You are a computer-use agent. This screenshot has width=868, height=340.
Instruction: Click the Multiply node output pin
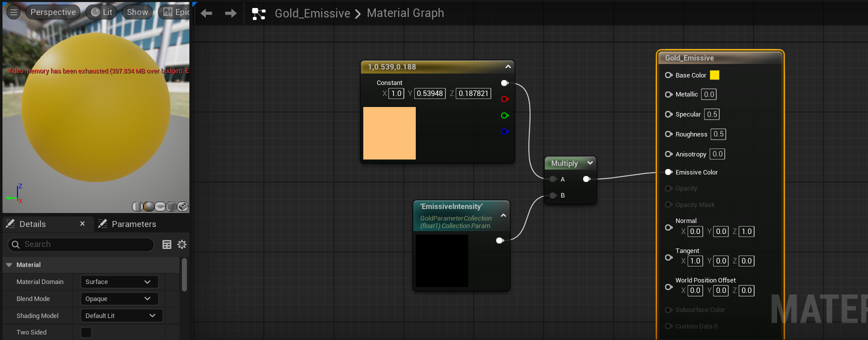[x=587, y=179]
